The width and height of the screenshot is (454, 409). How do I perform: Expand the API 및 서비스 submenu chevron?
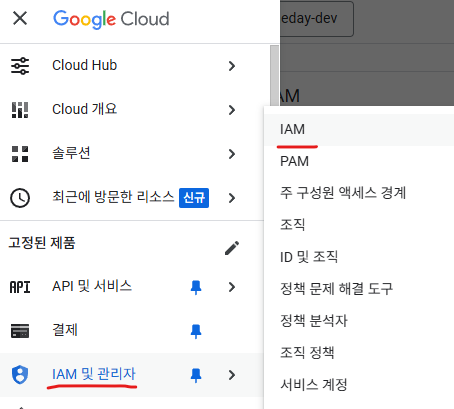click(232, 287)
